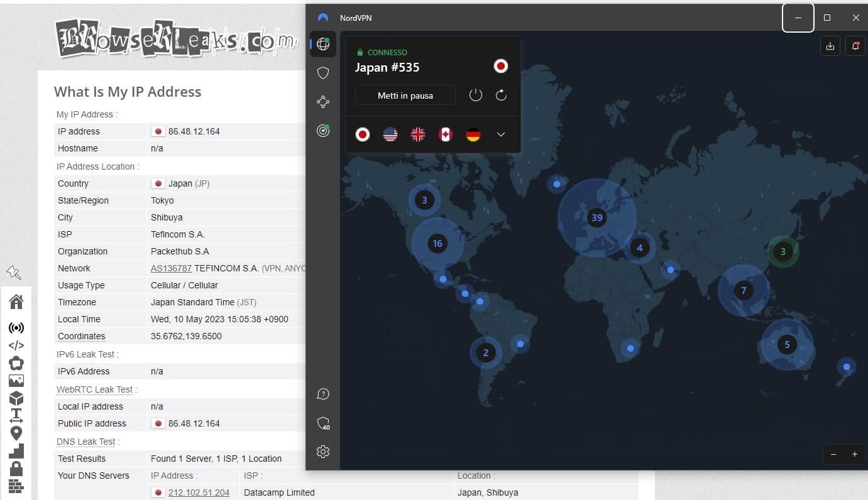
Task: Open BrowserLeaks home icon in sidebar
Action: (x=16, y=302)
